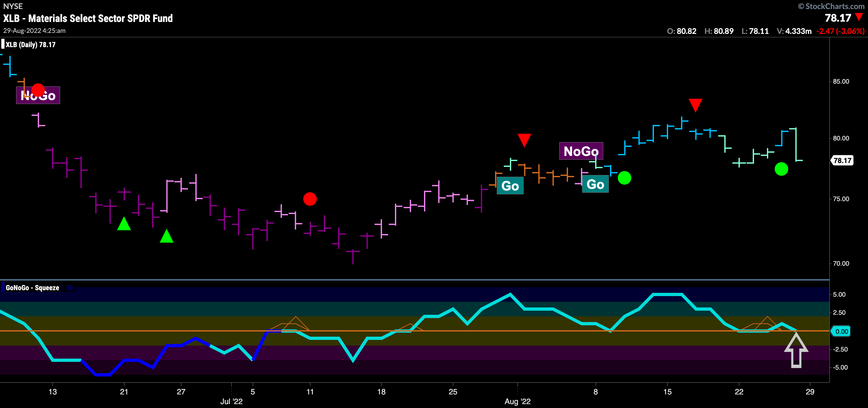Click the NYSE exchange label
This screenshot has height=408, width=868.
click(13, 6)
